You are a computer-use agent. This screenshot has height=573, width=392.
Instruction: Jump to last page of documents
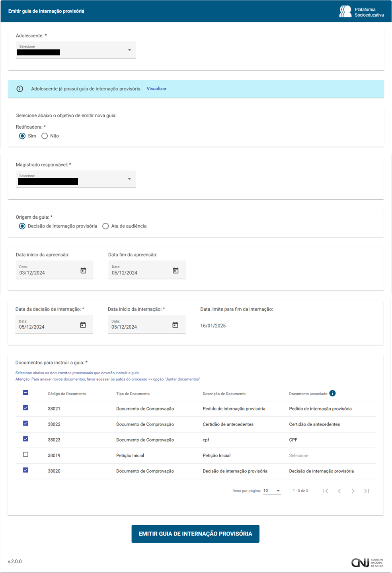[x=367, y=491]
